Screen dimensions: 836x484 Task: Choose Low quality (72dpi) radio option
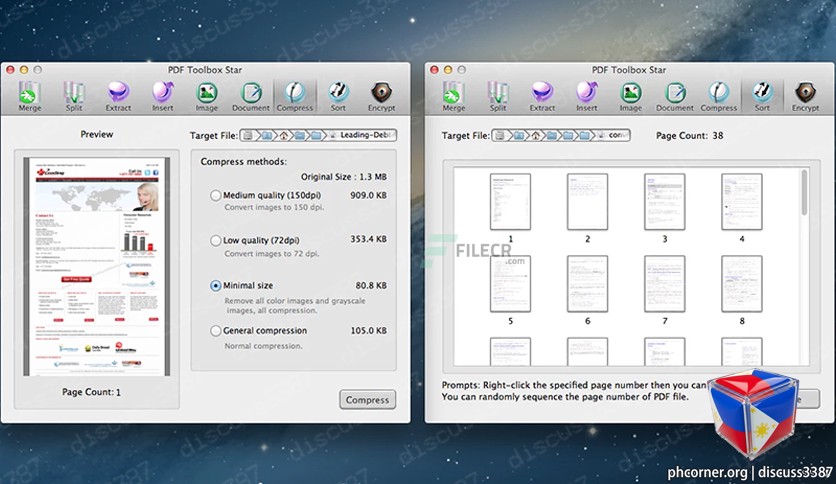click(215, 240)
